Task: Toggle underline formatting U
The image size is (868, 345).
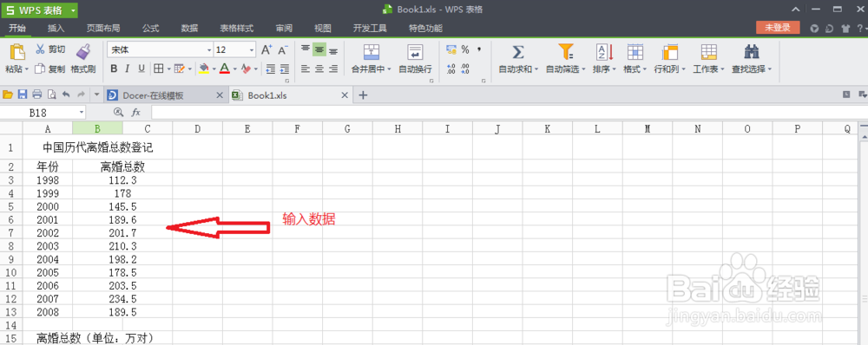Action: click(x=141, y=69)
